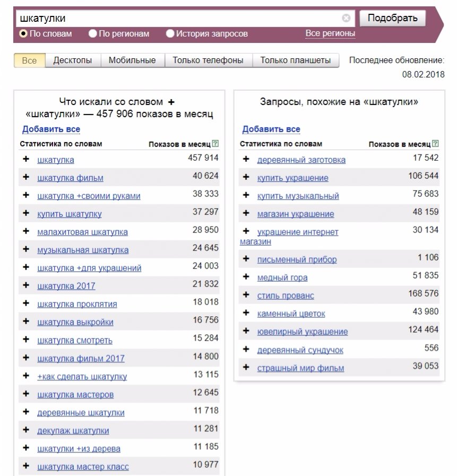Select the 'По словам' radio button
The width and height of the screenshot is (457, 476).
(23, 33)
